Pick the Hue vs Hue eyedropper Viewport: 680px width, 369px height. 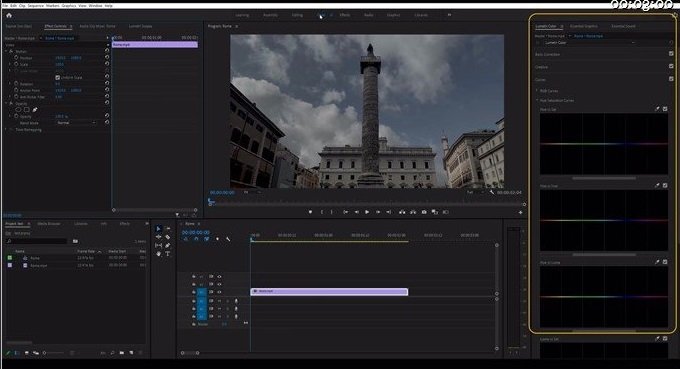pos(657,186)
